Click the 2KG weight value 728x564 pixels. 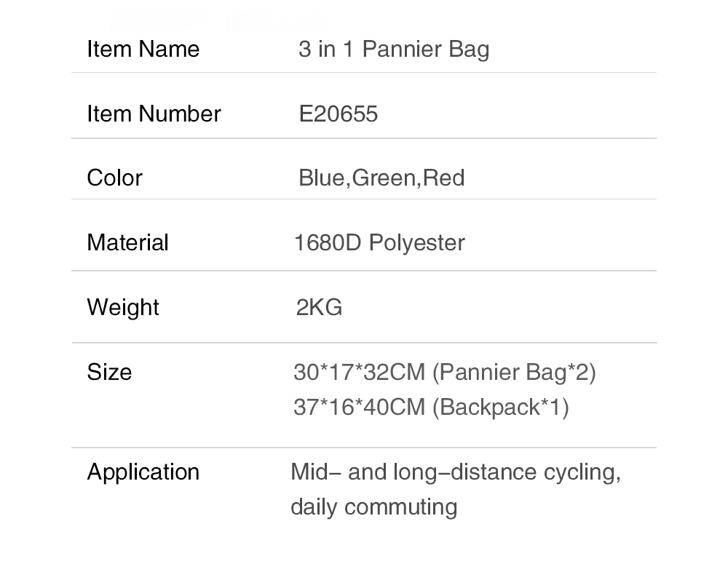pyautogui.click(x=319, y=308)
